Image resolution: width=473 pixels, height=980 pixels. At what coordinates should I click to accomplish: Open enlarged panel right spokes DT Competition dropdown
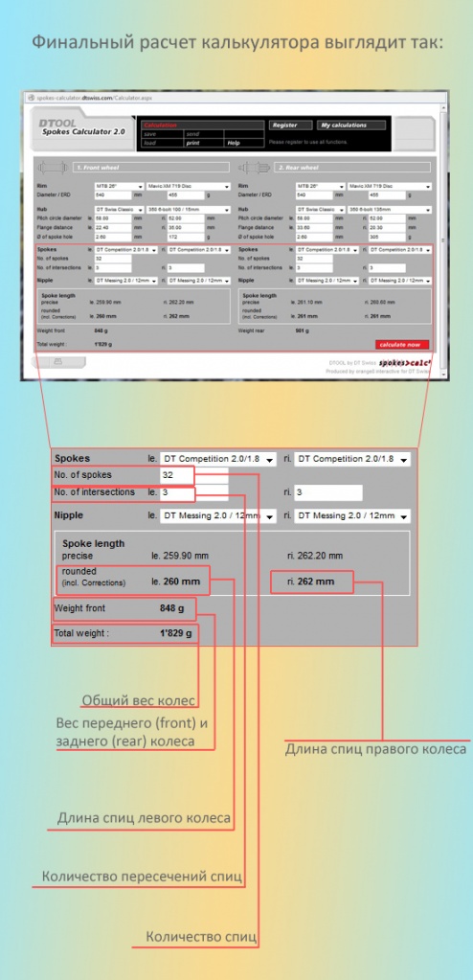(353, 458)
